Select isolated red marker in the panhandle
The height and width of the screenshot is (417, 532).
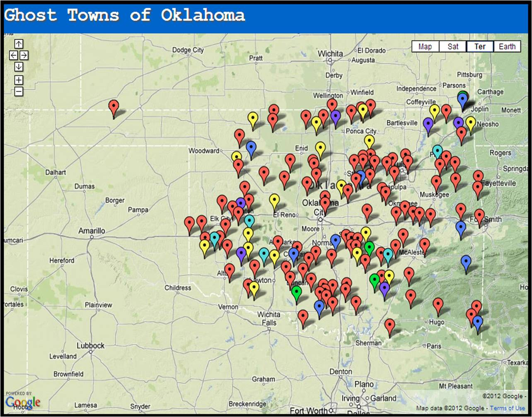click(114, 106)
